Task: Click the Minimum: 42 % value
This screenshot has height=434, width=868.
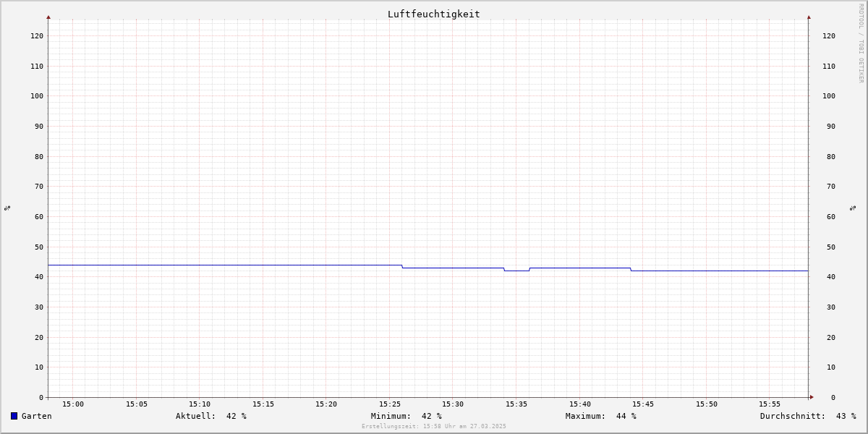Action: click(x=407, y=416)
